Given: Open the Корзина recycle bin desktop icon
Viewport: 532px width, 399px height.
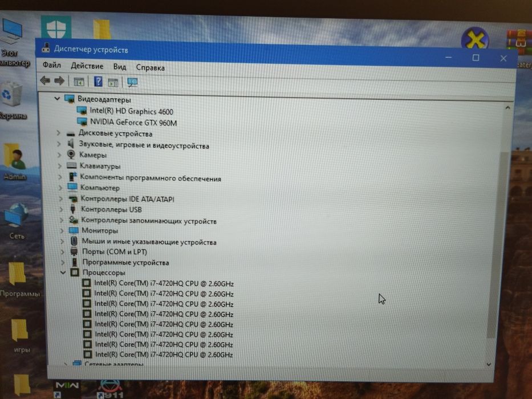Looking at the screenshot, I should point(12,101).
